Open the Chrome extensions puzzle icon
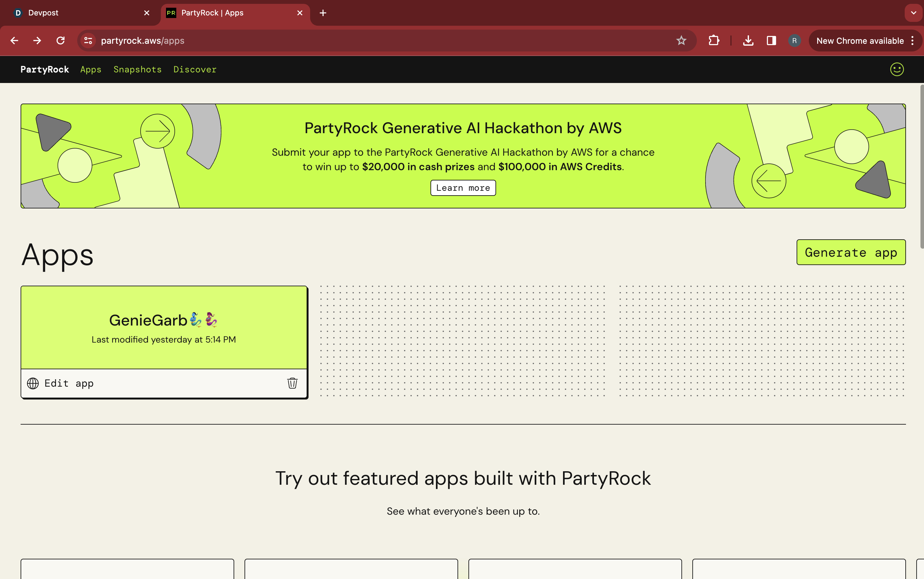This screenshot has height=579, width=924. pyautogui.click(x=714, y=41)
